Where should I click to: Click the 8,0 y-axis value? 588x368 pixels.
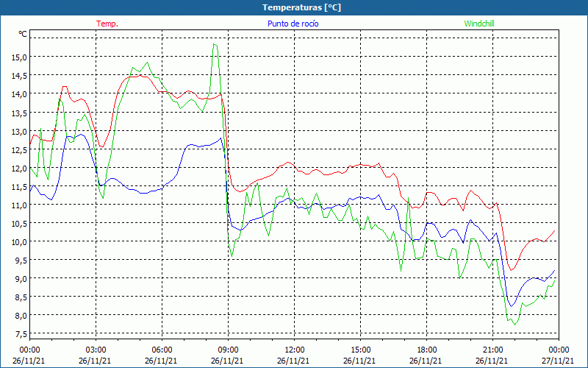point(21,316)
